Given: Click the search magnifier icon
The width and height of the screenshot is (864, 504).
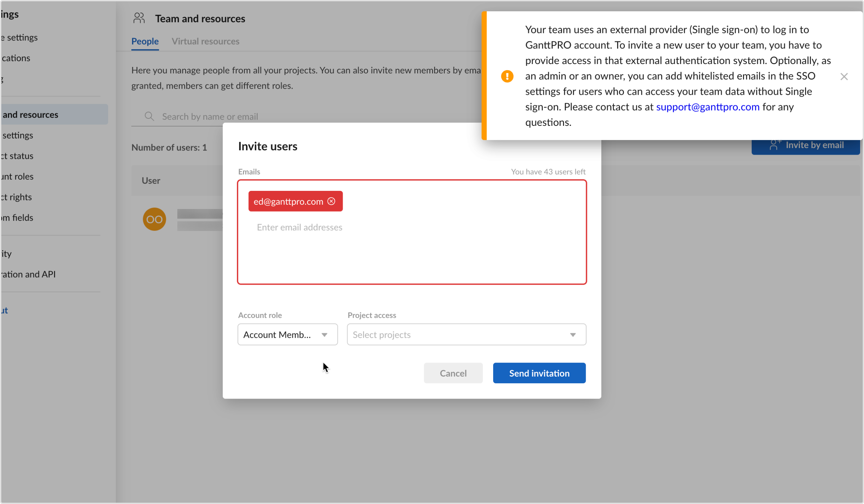Looking at the screenshot, I should pos(149,116).
